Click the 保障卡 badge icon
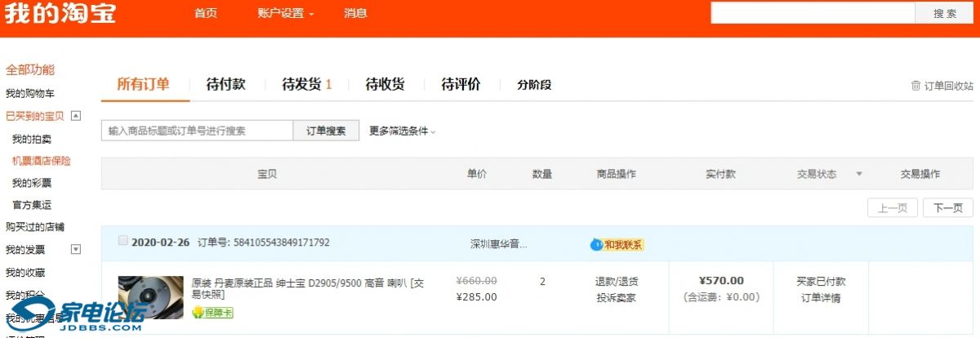 pyautogui.click(x=198, y=313)
